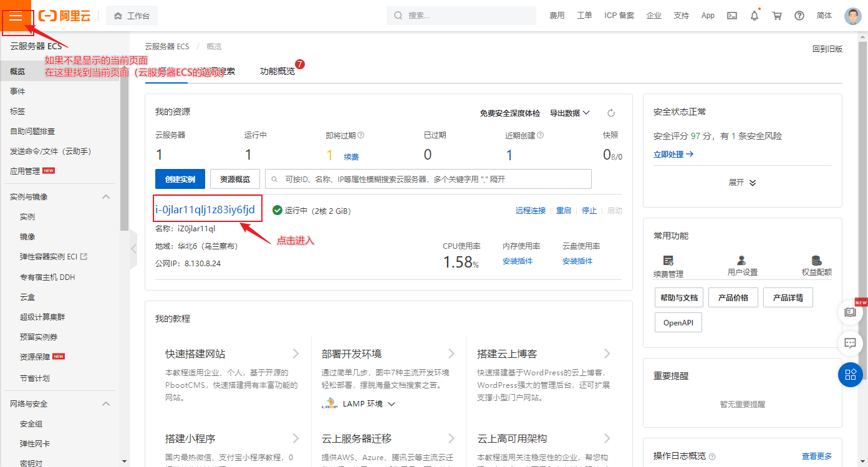This screenshot has height=467, width=868.
Task: Click 安装插件 under 内存使用率
Action: click(518, 261)
